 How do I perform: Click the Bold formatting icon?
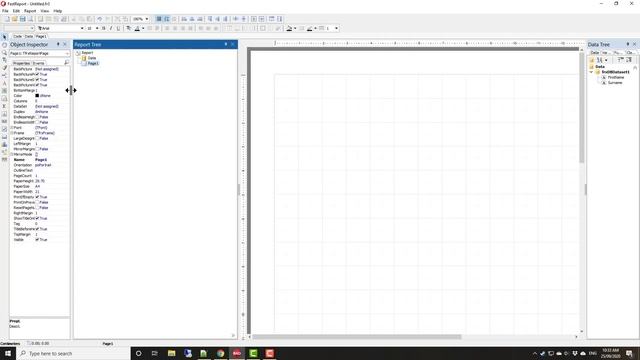point(103,28)
